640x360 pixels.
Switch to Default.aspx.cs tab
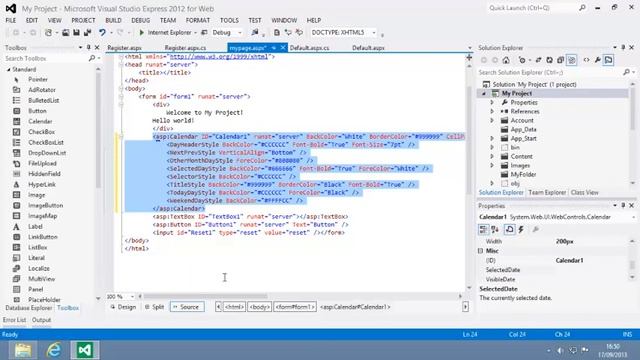[x=309, y=48]
